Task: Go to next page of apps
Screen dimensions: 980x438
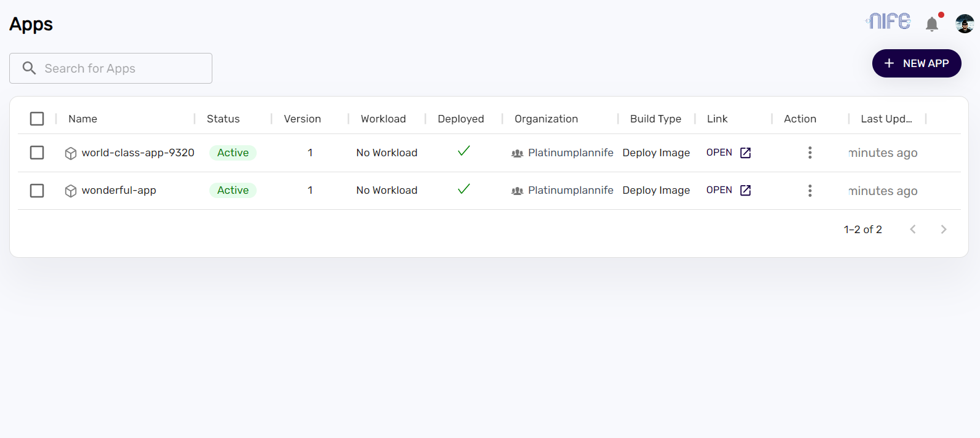Action: pyautogui.click(x=943, y=229)
